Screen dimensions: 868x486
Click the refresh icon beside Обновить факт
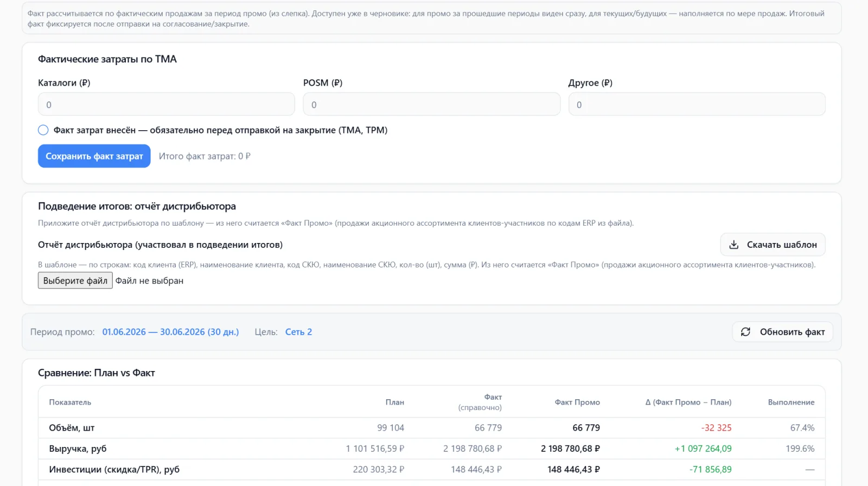coord(745,332)
